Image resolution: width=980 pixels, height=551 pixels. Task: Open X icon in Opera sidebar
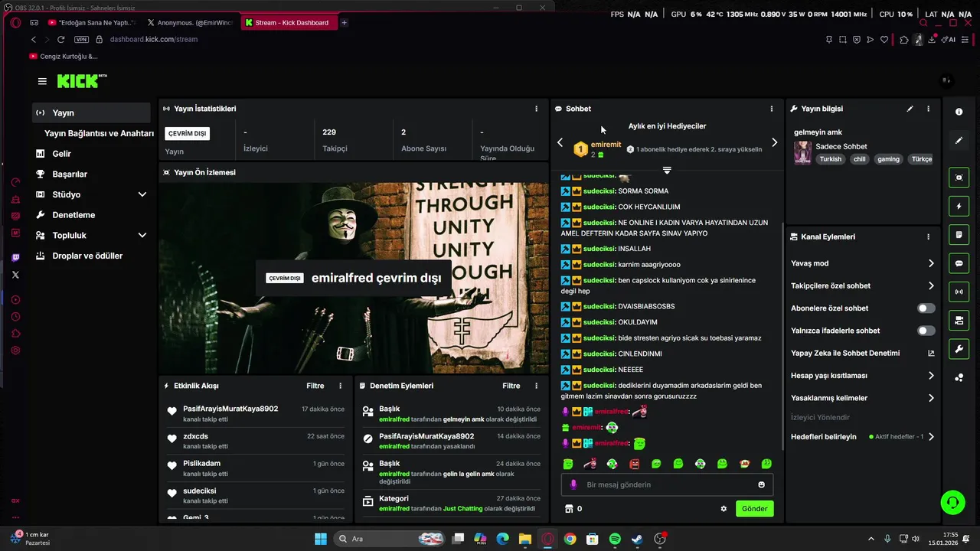click(x=15, y=275)
